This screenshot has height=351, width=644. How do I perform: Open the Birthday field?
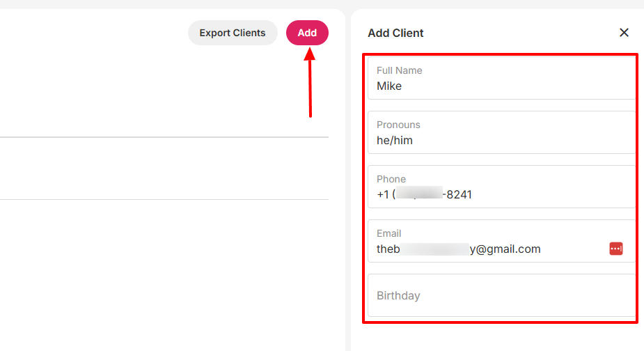[x=501, y=295]
